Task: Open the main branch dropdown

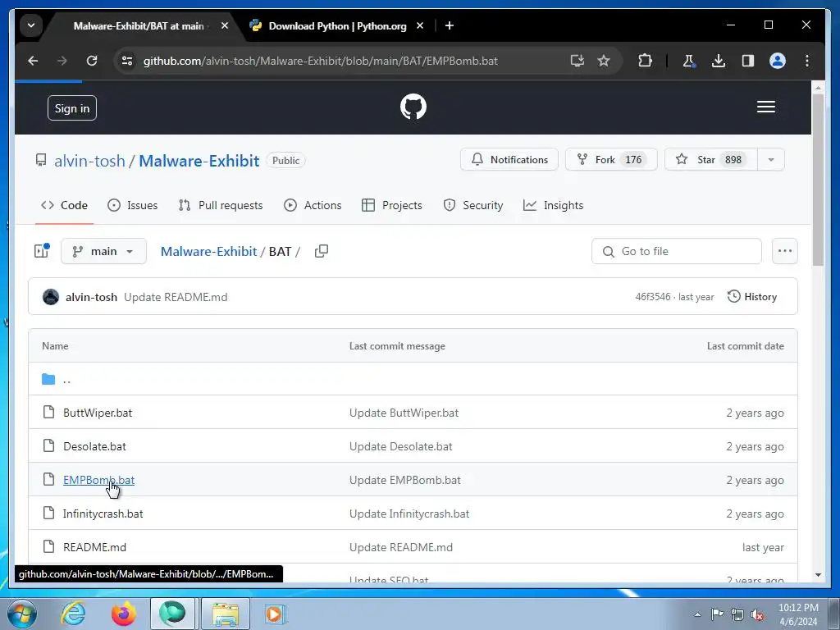Action: 104,251
